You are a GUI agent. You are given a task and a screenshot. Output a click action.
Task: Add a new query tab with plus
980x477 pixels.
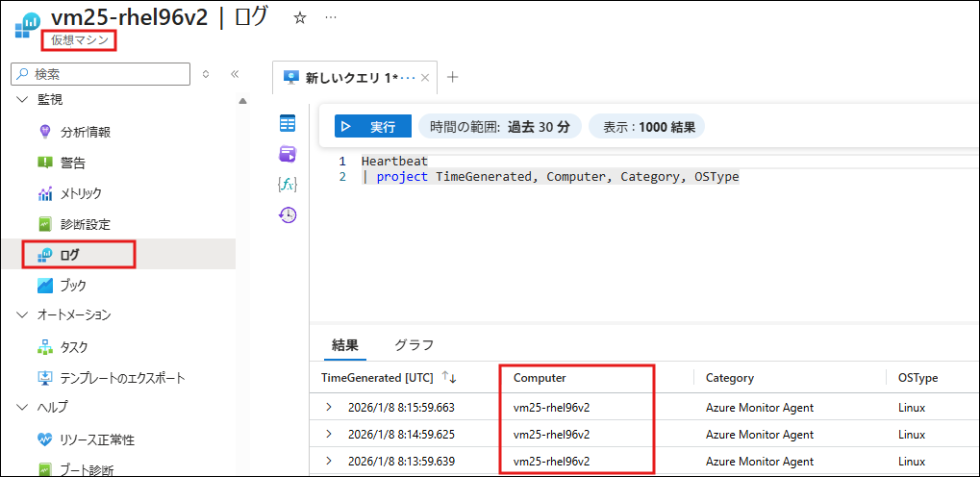(x=453, y=77)
